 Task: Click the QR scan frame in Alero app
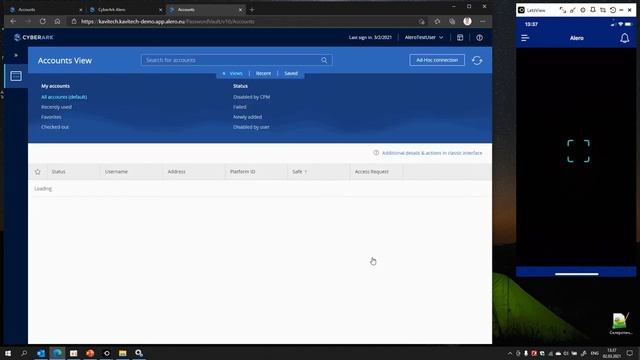point(578,151)
